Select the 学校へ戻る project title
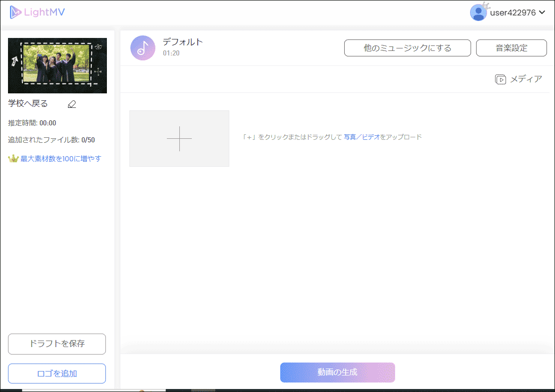Viewport: 555px width, 392px height. pos(28,104)
